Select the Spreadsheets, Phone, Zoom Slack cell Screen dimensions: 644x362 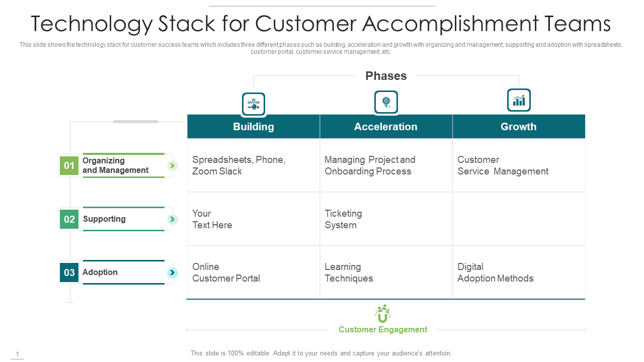[254, 165]
